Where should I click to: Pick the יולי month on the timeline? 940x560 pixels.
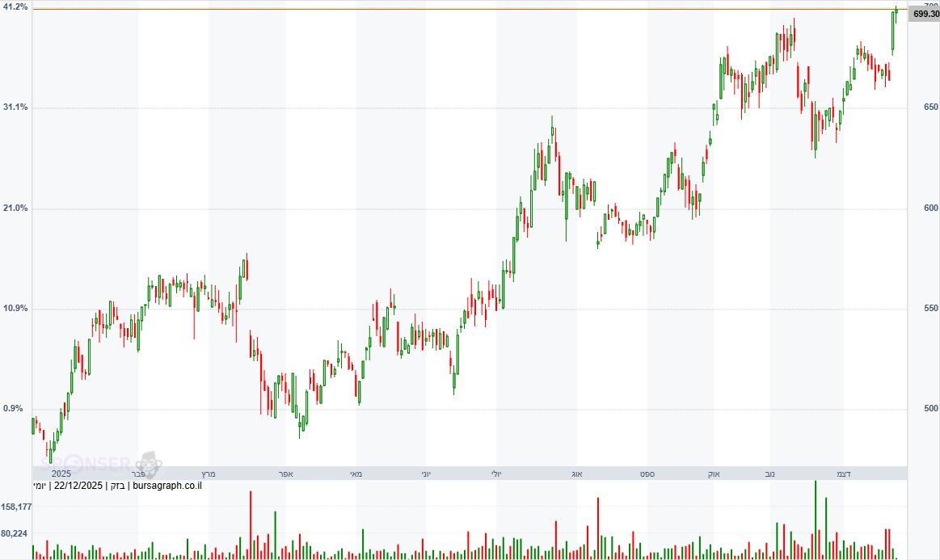point(496,474)
